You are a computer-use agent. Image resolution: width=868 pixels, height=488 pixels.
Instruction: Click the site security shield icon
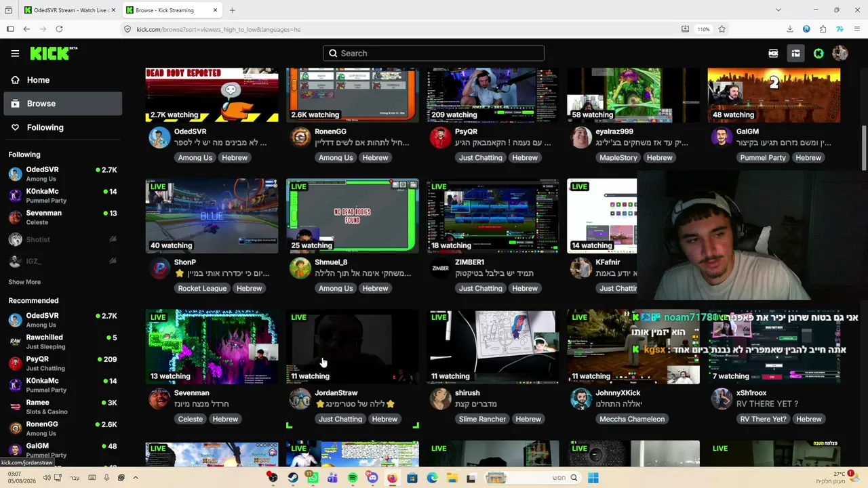(127, 29)
